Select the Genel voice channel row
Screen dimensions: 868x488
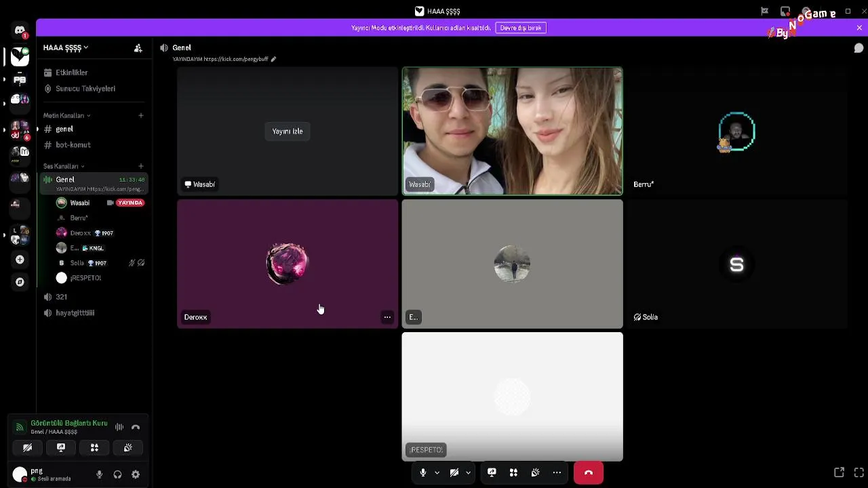[x=94, y=183]
